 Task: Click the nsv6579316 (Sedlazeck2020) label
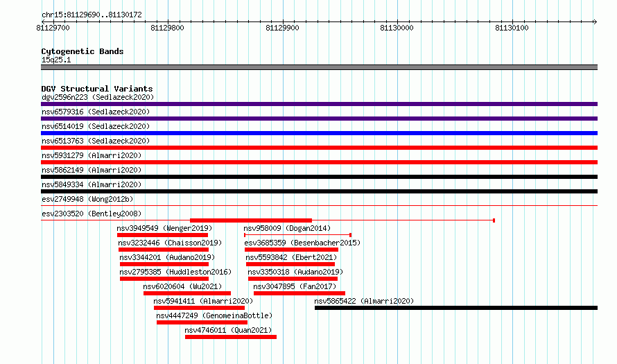96,112
